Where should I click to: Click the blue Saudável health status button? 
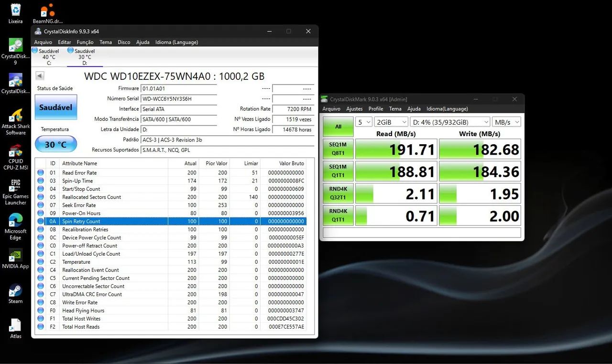click(x=56, y=107)
